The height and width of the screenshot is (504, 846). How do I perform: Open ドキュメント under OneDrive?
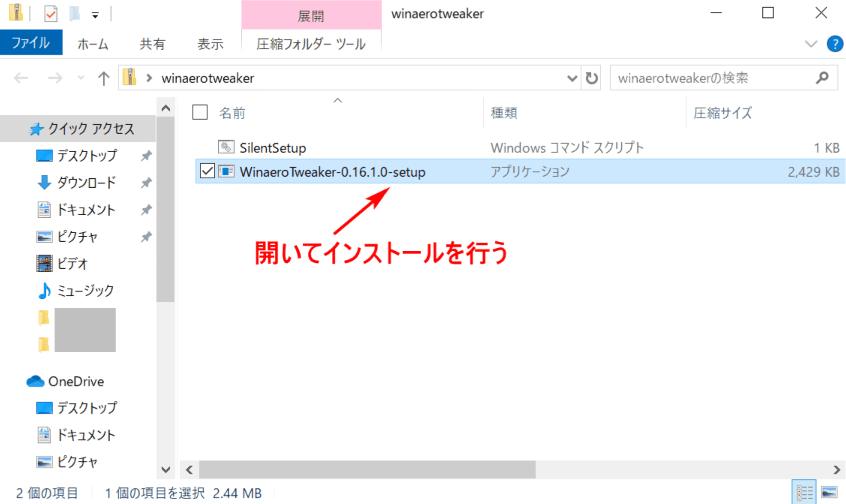[x=86, y=435]
